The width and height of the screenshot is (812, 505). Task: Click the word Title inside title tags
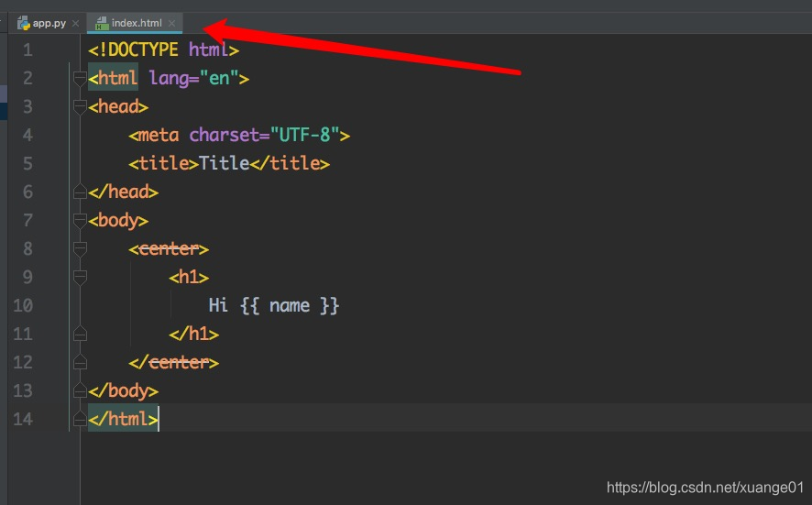tap(225, 164)
